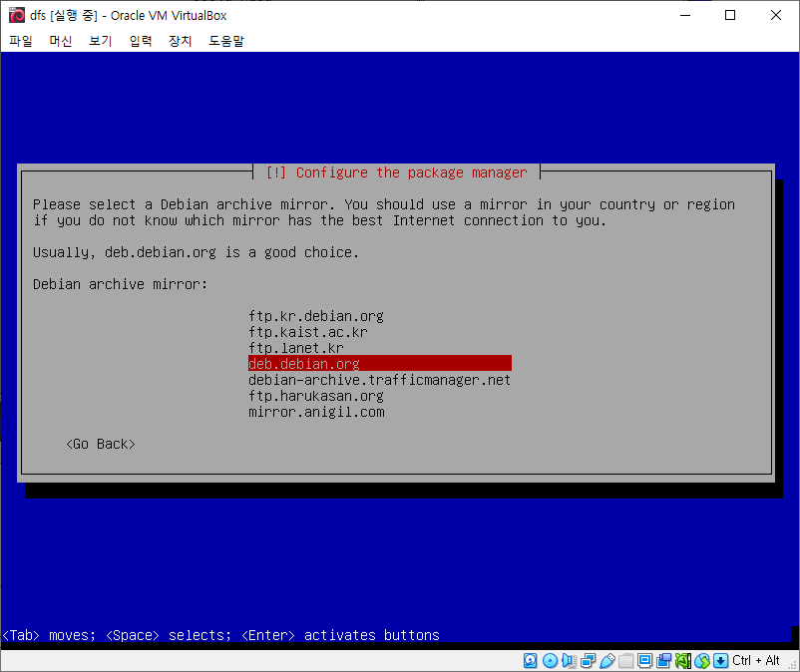This screenshot has width=800, height=672.
Task: Select mirror debian-archive.trafficmanager.net
Action: click(380, 380)
